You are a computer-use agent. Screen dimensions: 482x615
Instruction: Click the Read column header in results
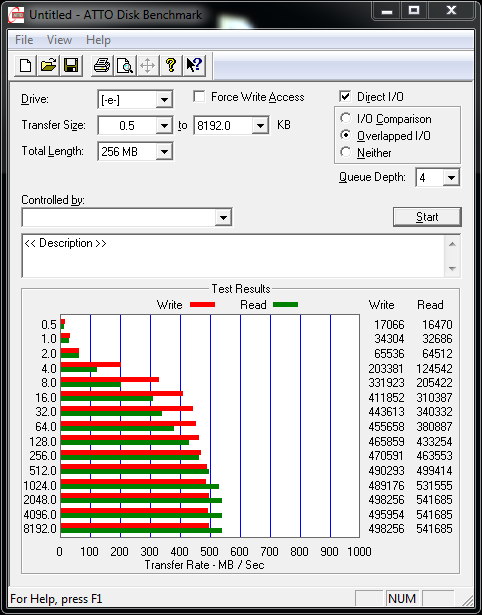point(430,305)
